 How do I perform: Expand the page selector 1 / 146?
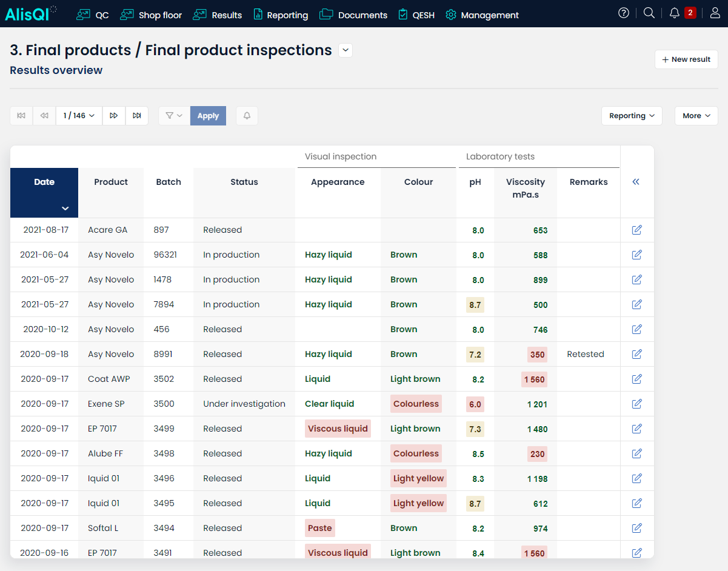(x=79, y=116)
